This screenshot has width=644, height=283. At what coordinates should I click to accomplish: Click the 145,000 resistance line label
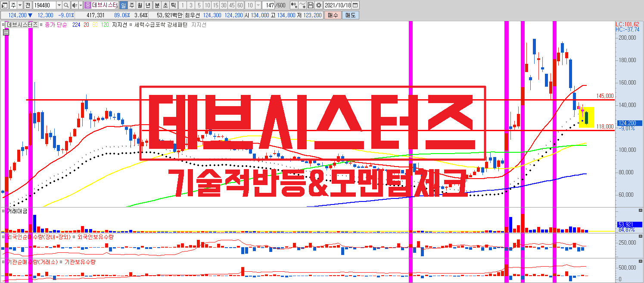point(605,96)
